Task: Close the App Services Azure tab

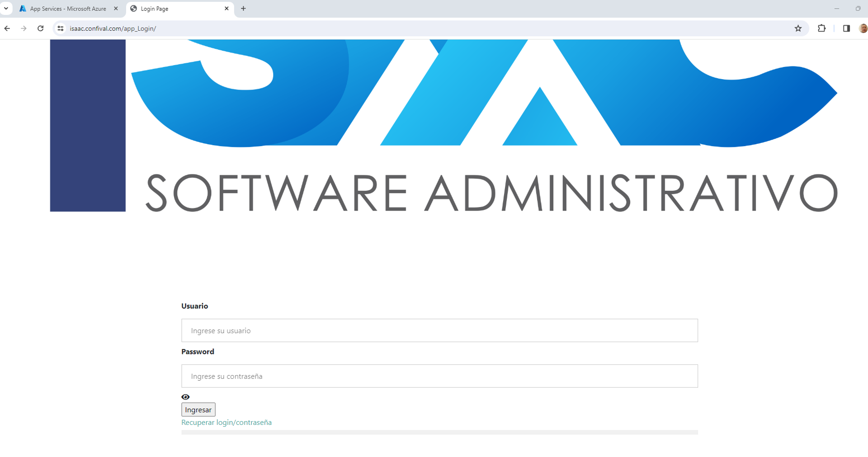Action: [x=116, y=9]
